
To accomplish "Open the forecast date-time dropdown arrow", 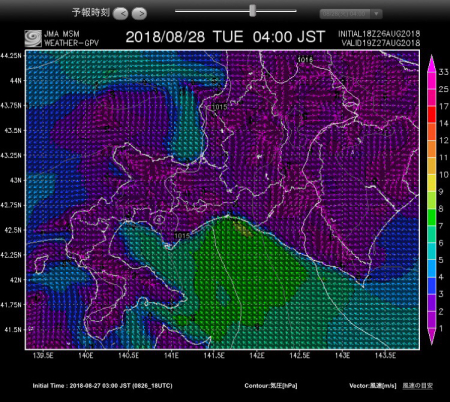I will coord(377,14).
